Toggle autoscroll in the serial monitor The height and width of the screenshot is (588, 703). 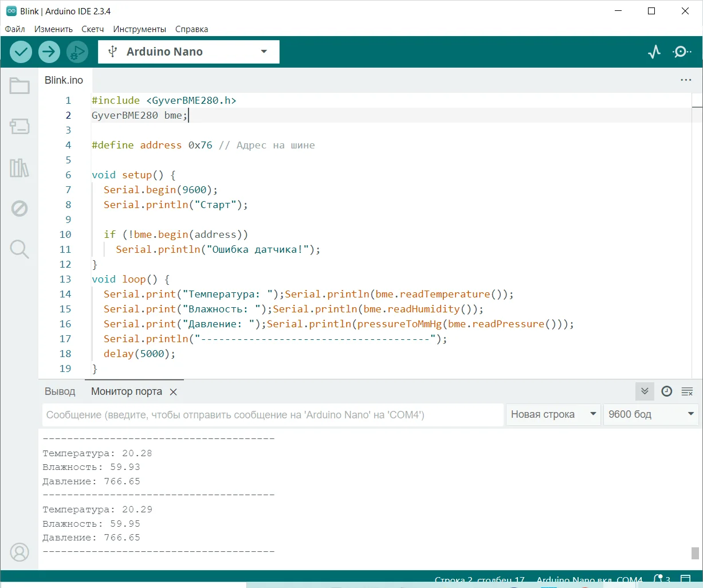[x=645, y=391]
